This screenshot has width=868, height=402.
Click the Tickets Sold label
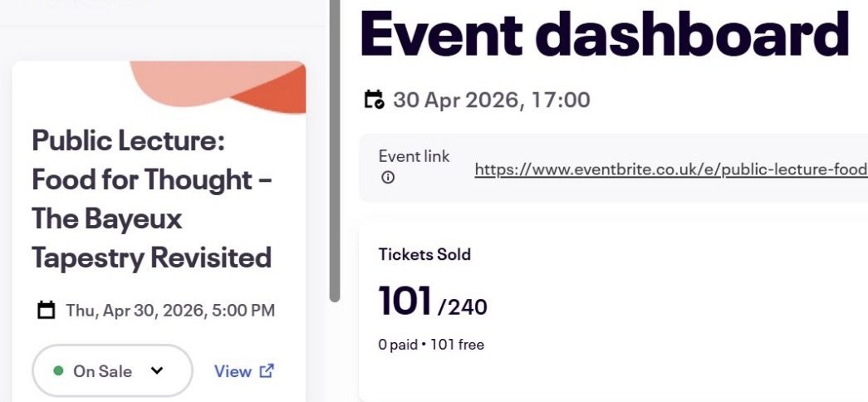pos(424,255)
